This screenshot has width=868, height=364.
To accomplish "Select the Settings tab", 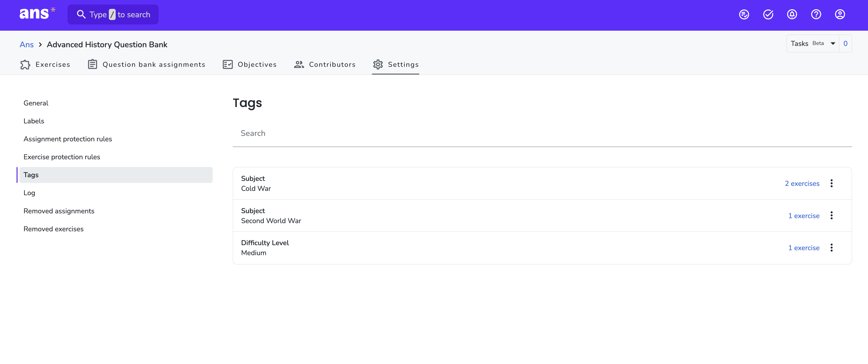I will pyautogui.click(x=396, y=64).
